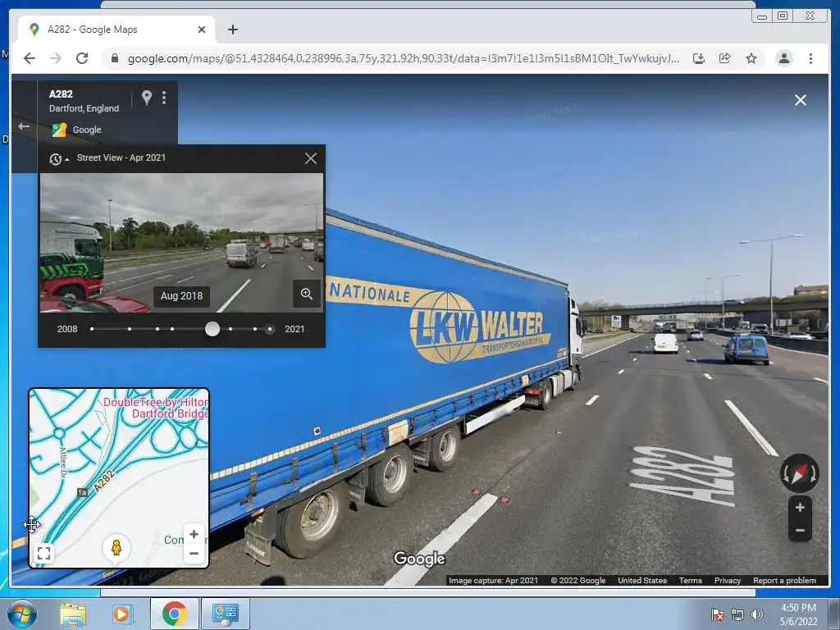Open the Aug 2018 preview thumbnail
840x630 pixels.
pyautogui.click(x=181, y=243)
